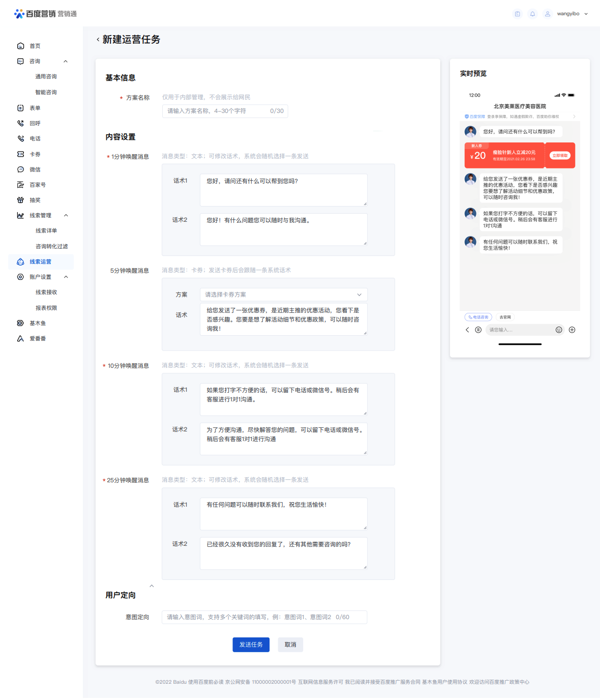Open the 爱番番 sidebar icon
This screenshot has width=600, height=700.
20,338
